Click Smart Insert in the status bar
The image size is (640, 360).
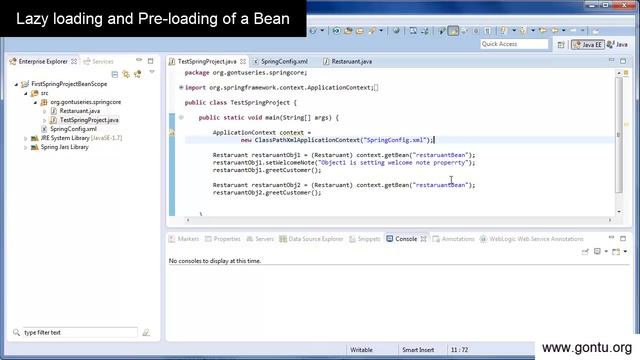point(418,350)
